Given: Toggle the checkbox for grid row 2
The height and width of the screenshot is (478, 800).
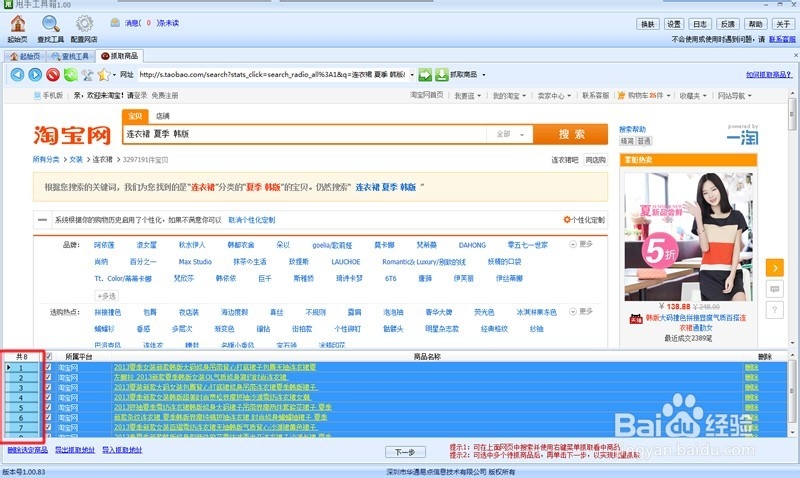Looking at the screenshot, I should [x=48, y=377].
